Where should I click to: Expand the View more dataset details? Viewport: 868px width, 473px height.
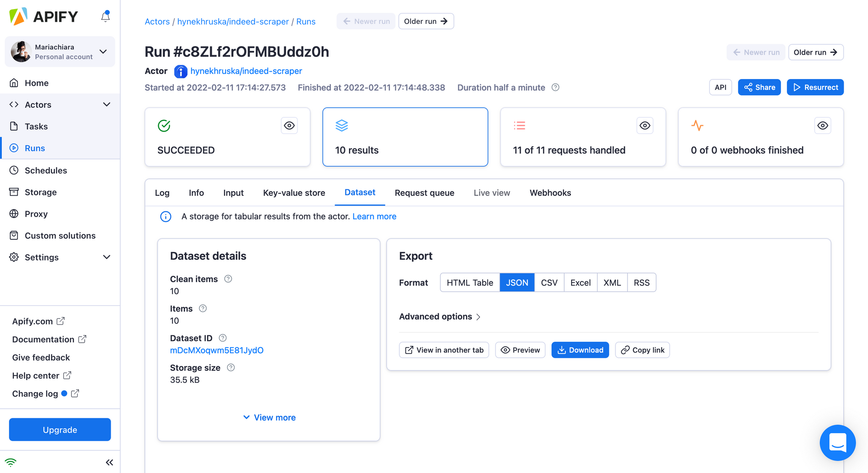(x=269, y=417)
